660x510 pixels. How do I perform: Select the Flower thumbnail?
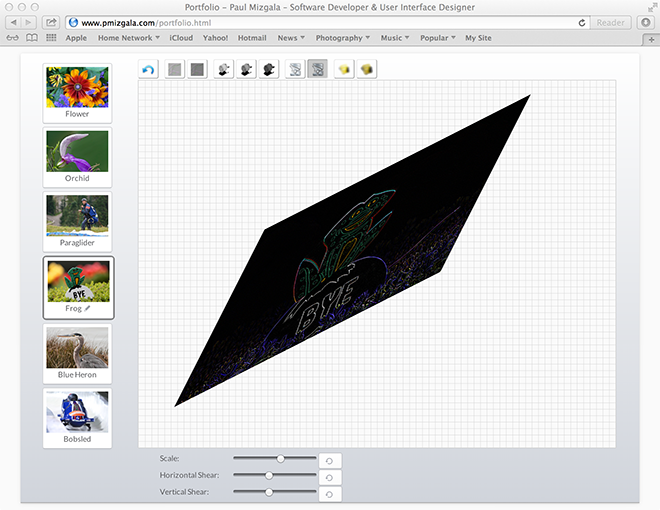[77, 93]
